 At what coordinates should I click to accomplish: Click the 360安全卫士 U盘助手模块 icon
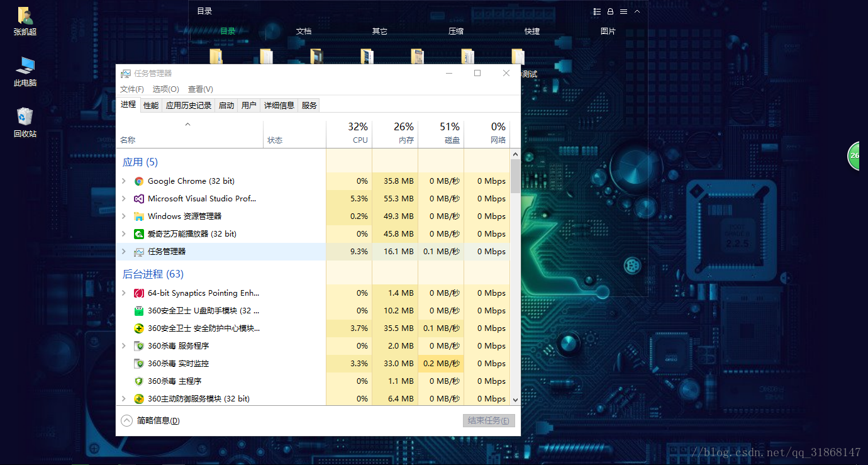[x=139, y=311]
